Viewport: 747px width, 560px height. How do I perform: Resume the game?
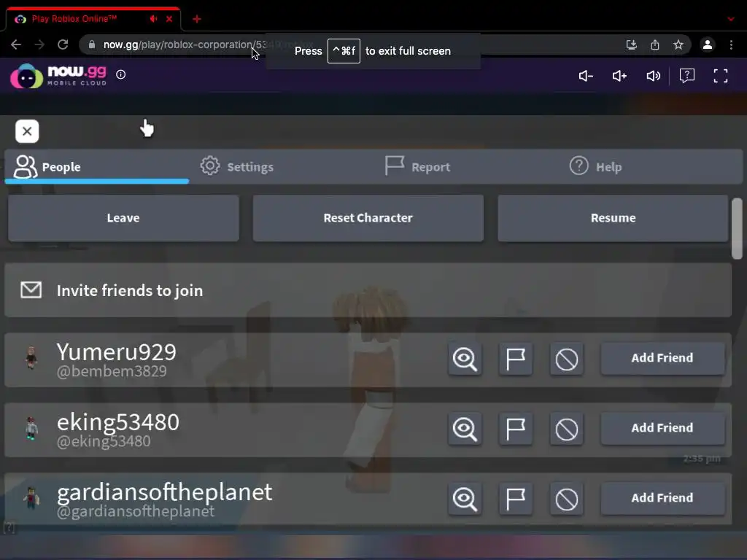coord(613,217)
